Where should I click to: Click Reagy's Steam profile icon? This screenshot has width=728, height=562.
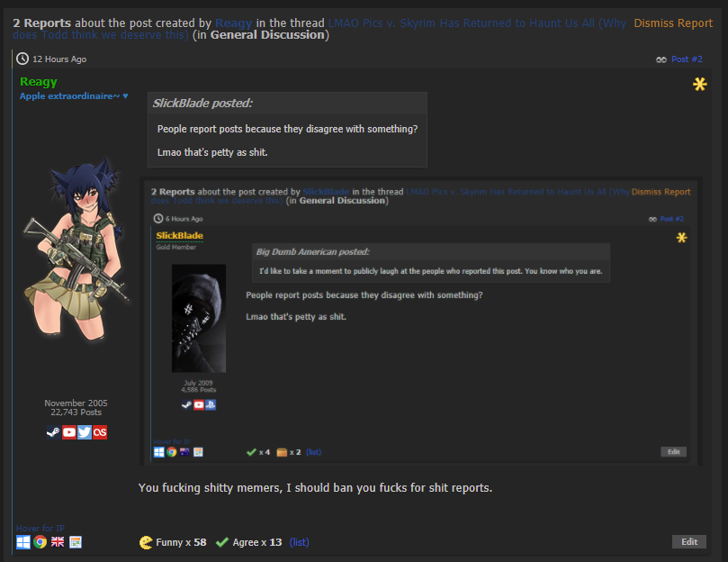click(x=53, y=432)
